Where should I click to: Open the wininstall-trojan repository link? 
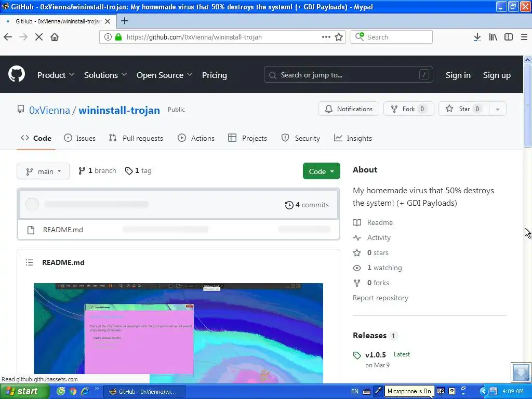pos(119,110)
